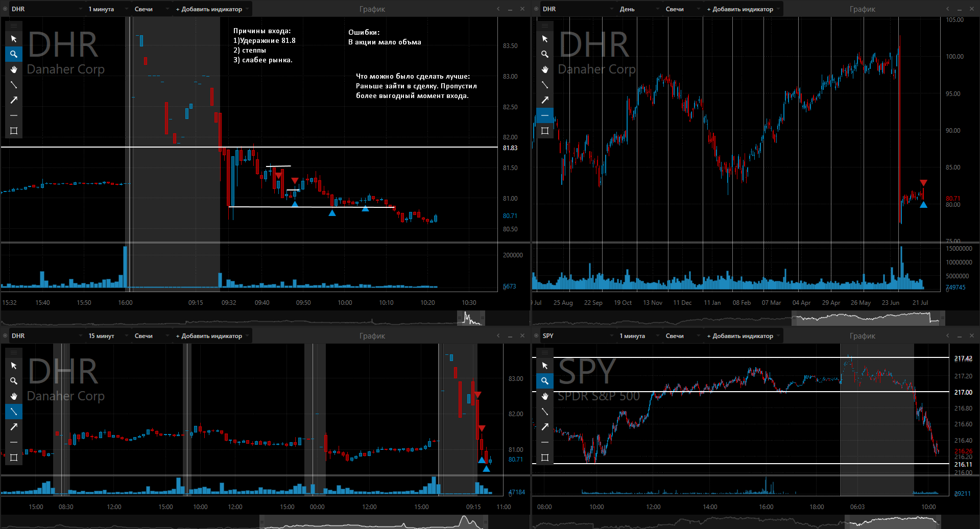Choose the arrow tool in SPY chart

click(545, 427)
